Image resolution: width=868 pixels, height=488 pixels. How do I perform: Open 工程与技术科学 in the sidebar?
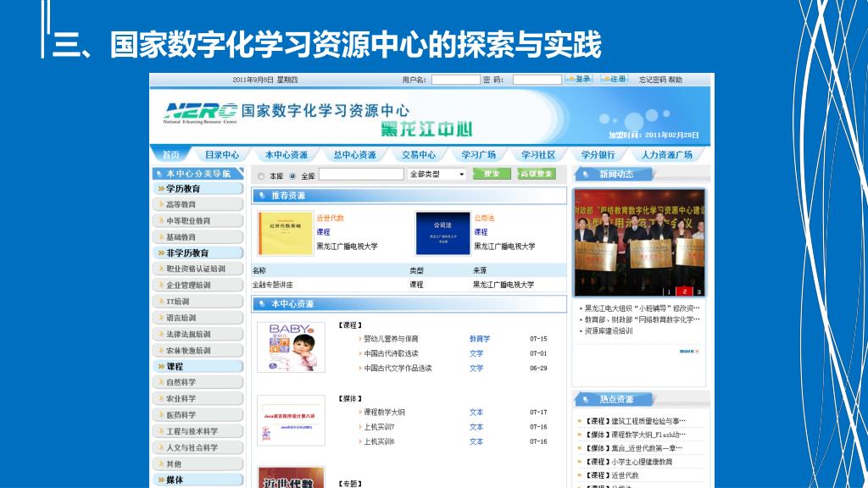click(198, 431)
